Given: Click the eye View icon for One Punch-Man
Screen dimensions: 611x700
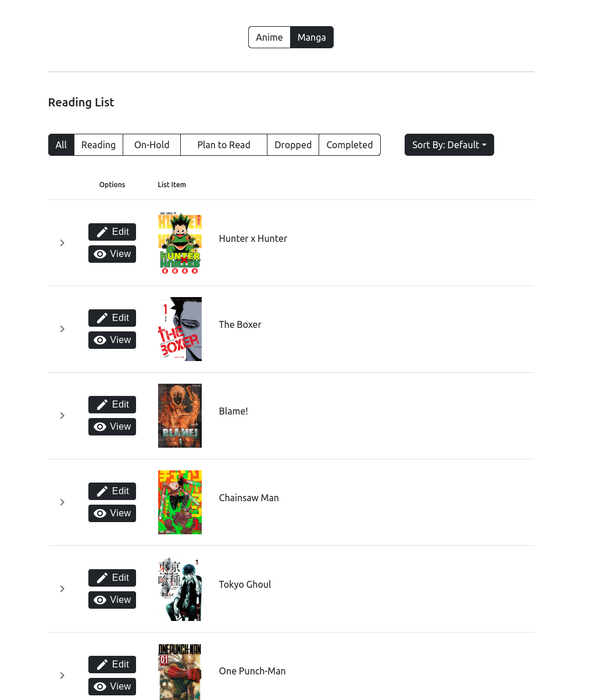Looking at the screenshot, I should click(x=100, y=687).
